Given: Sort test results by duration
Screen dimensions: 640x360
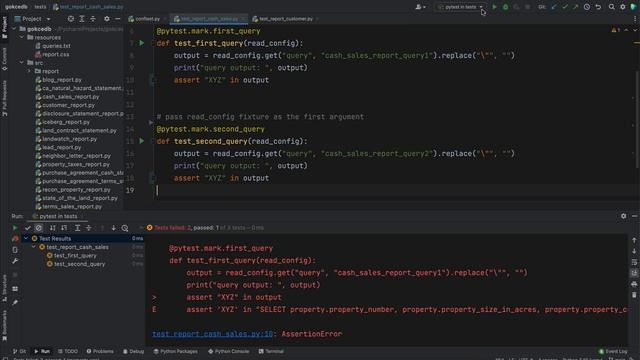Looking at the screenshot, I should [x=64, y=228].
